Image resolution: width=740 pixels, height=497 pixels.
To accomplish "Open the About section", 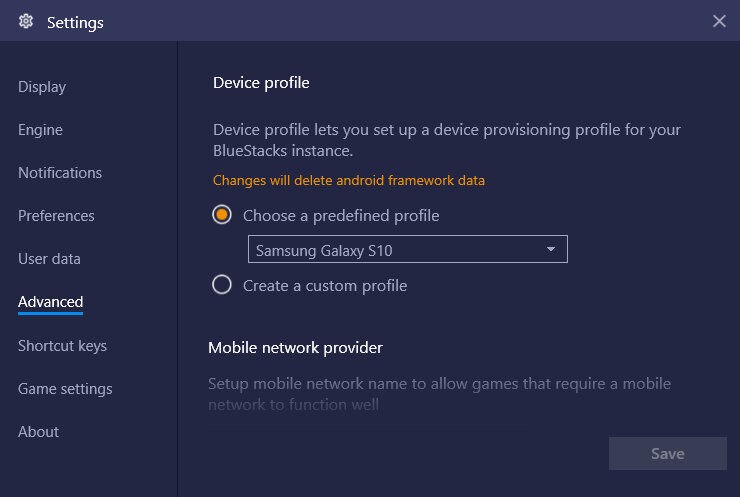I will [38, 432].
